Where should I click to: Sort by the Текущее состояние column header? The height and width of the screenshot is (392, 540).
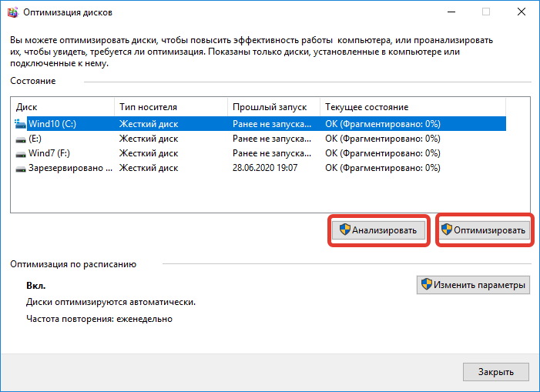(x=413, y=107)
